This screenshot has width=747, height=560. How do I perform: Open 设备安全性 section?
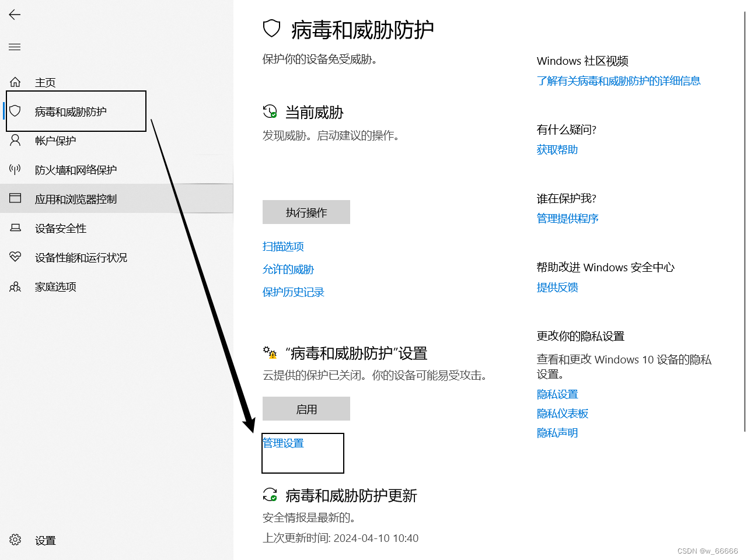[x=117, y=228]
